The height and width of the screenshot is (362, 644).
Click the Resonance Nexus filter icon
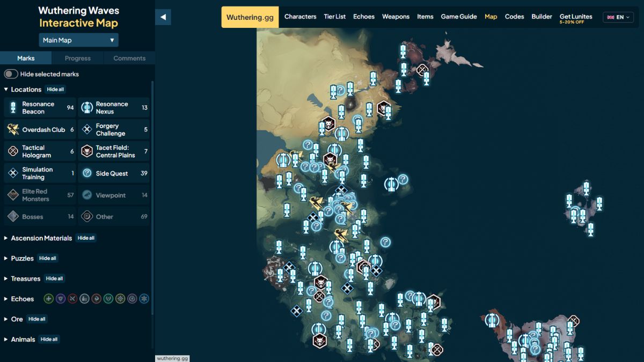(x=87, y=108)
